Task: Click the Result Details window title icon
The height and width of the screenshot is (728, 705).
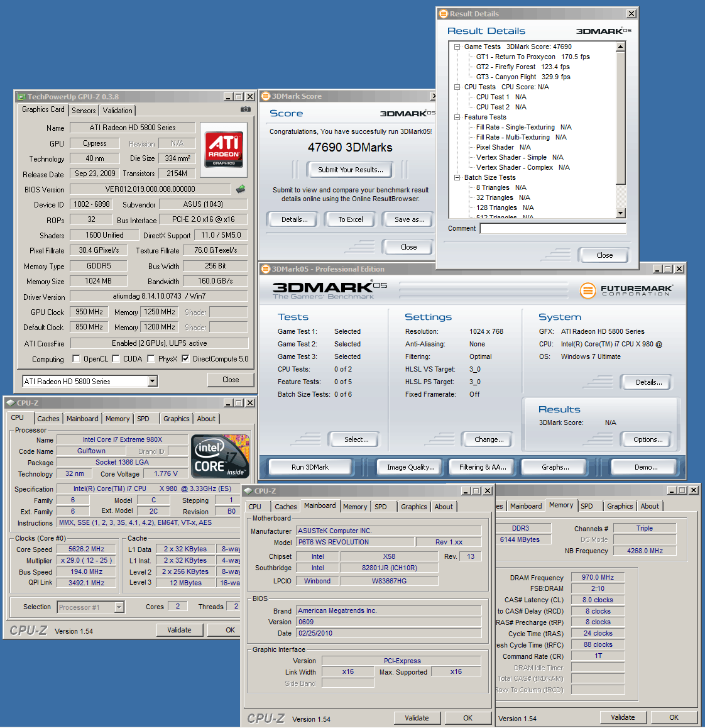Action: pos(444,14)
